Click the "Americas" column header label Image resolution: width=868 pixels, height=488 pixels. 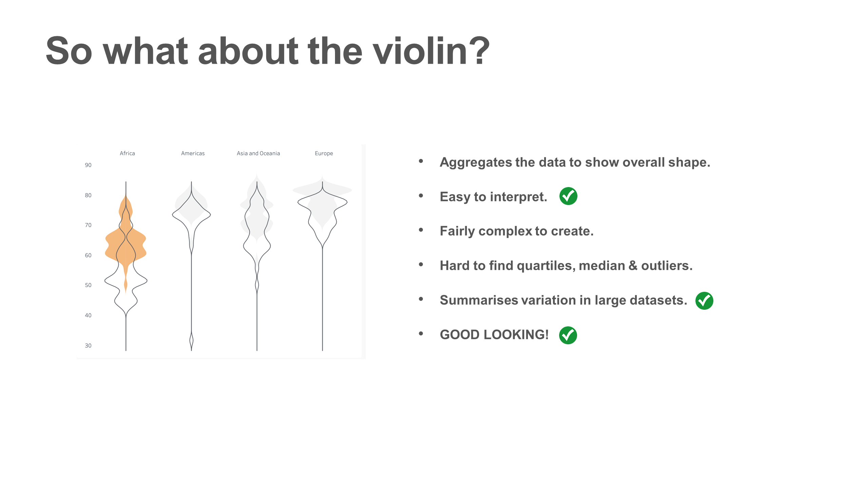pyautogui.click(x=193, y=153)
